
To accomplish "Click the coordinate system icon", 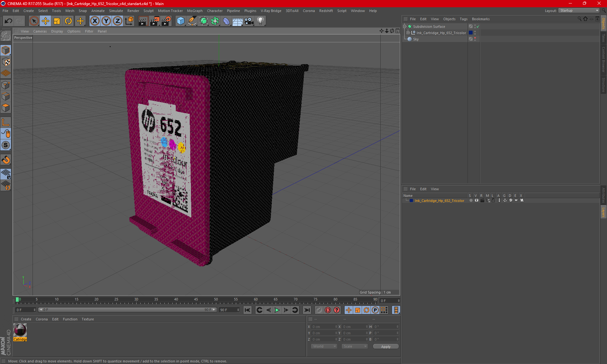I will click(129, 21).
